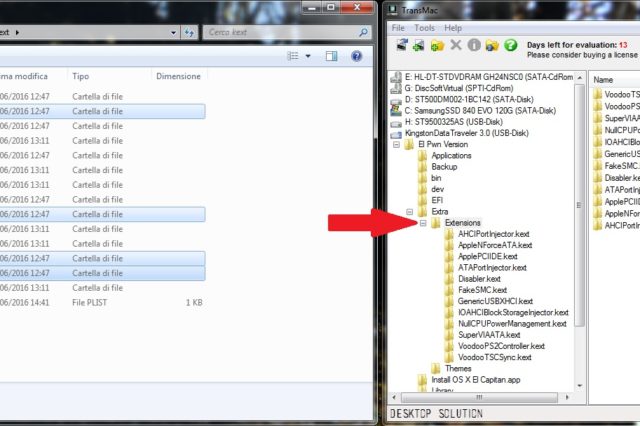This screenshot has width=640, height=426.
Task: Select AHCIPortInjector.kext in the tree
Action: tap(493, 234)
